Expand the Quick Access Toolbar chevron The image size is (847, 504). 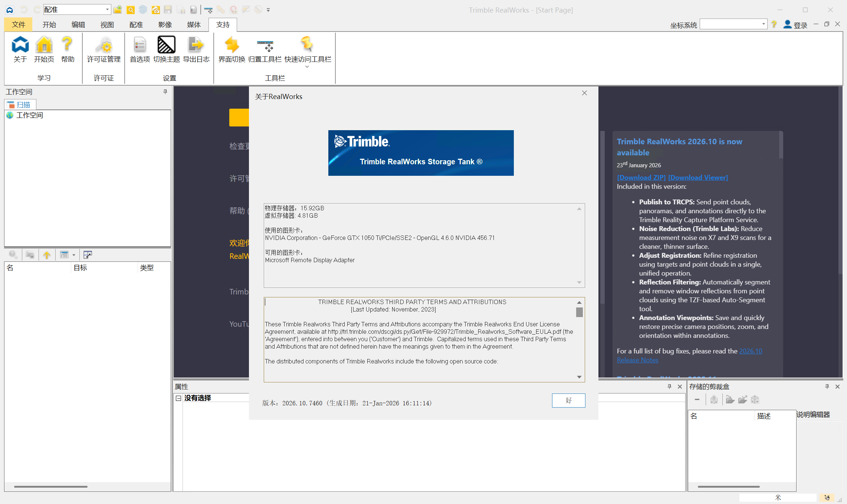[307, 67]
